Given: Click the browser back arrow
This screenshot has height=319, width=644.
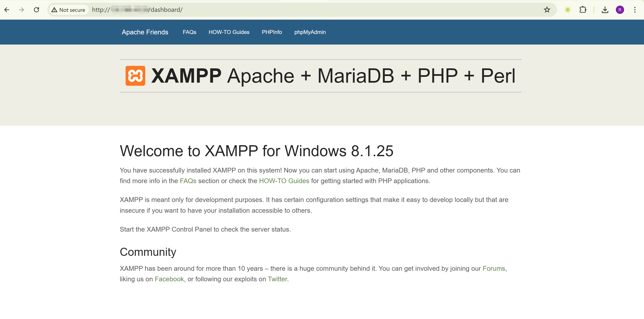Looking at the screenshot, I should click(7, 10).
